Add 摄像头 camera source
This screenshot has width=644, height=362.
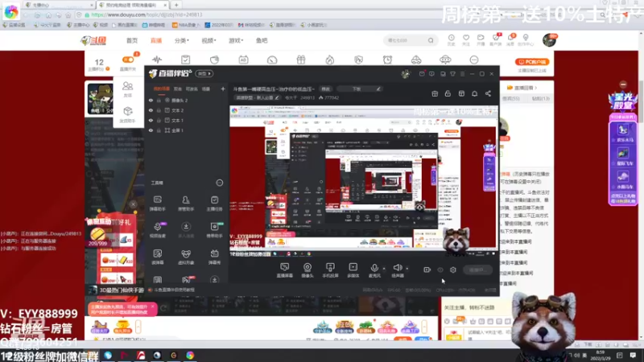tap(308, 270)
